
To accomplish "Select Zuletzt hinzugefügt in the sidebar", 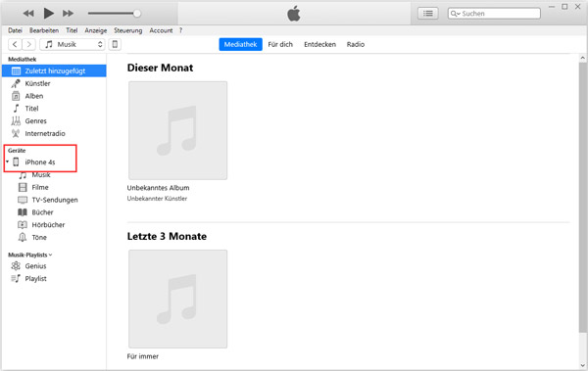I will [54, 70].
